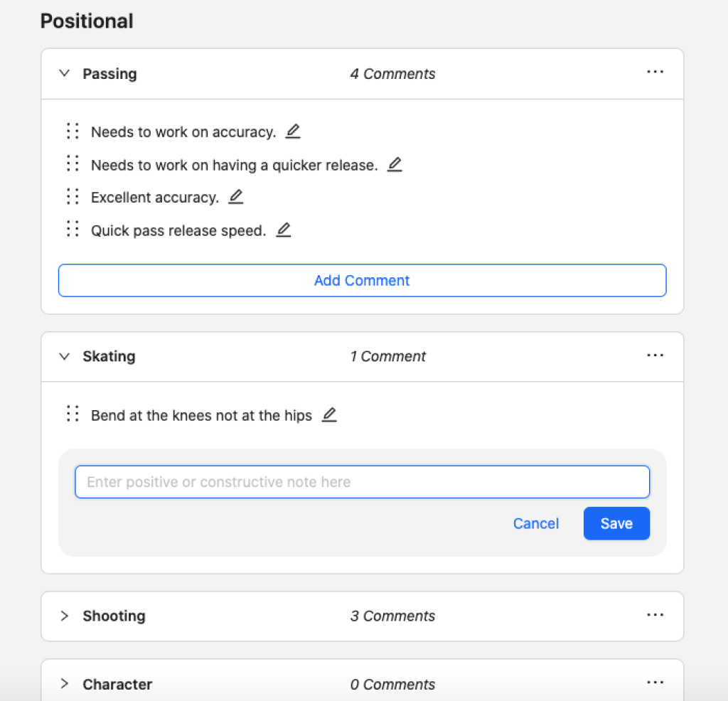Image resolution: width=728 pixels, height=701 pixels.
Task: Edit the 'Needs to work on accuracy' comment
Action: pyautogui.click(x=293, y=131)
